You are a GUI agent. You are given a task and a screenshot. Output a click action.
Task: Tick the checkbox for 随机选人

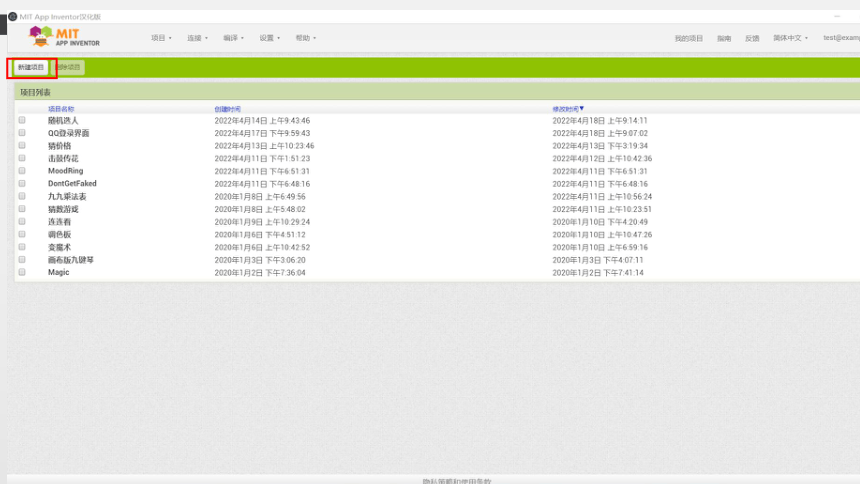22,120
